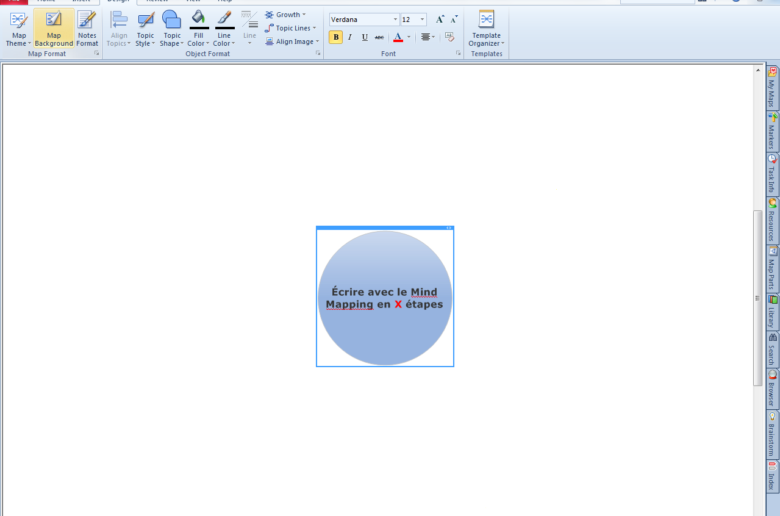Open Notes Format settings
Viewport: 780px width, 516px height.
87,28
